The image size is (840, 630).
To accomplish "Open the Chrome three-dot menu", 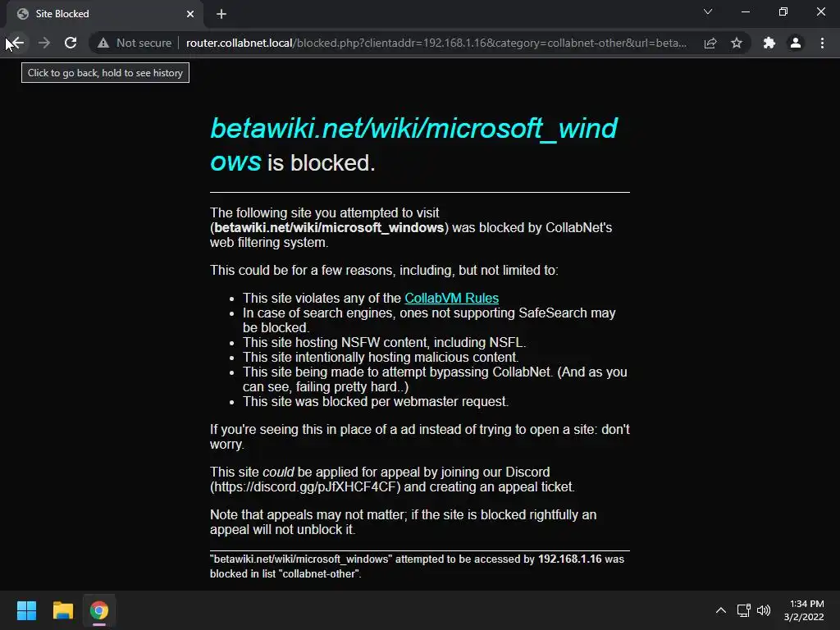I will click(822, 43).
